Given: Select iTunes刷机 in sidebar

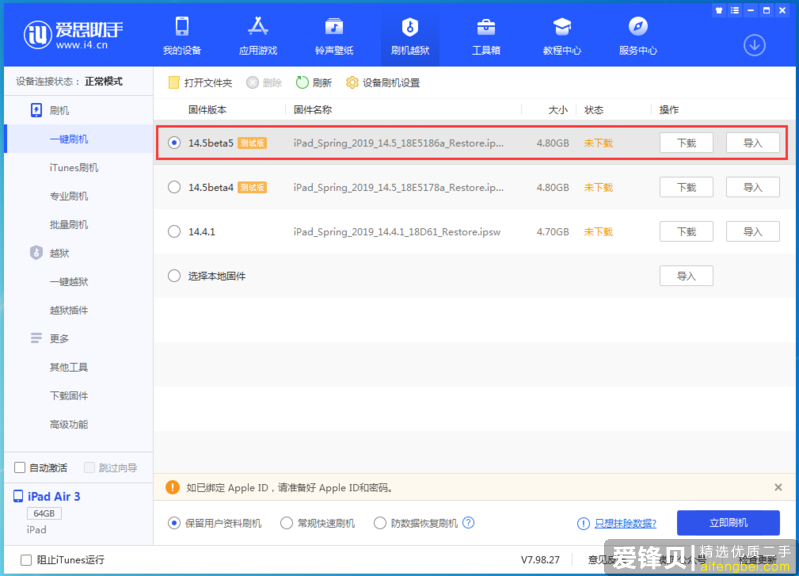Looking at the screenshot, I should [x=74, y=167].
